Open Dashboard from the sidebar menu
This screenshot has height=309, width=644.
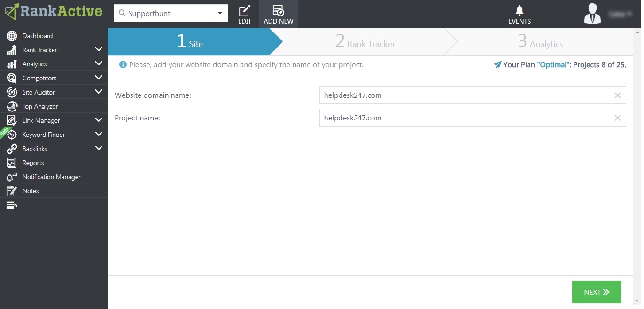coord(38,36)
